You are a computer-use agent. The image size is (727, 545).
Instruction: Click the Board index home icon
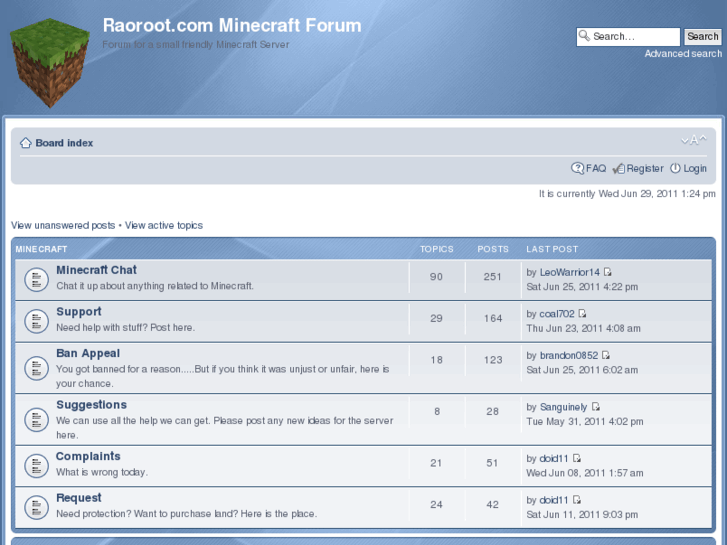26,143
